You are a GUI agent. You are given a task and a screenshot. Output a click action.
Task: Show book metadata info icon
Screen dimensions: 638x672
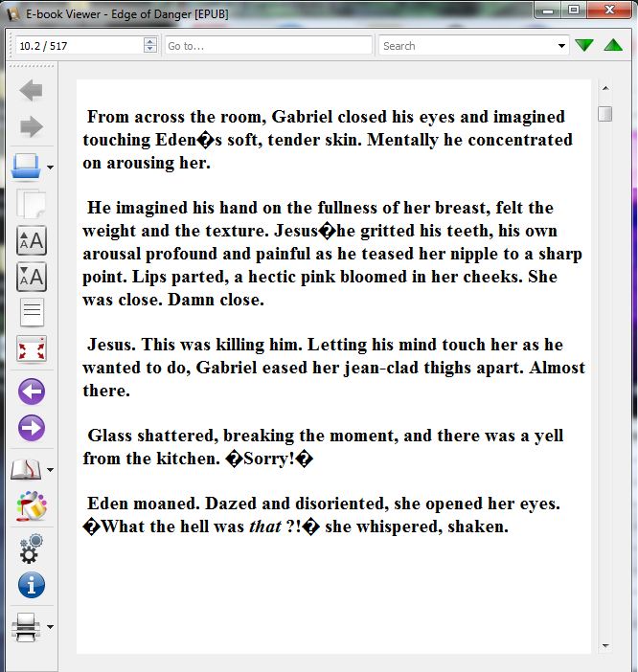click(x=32, y=585)
